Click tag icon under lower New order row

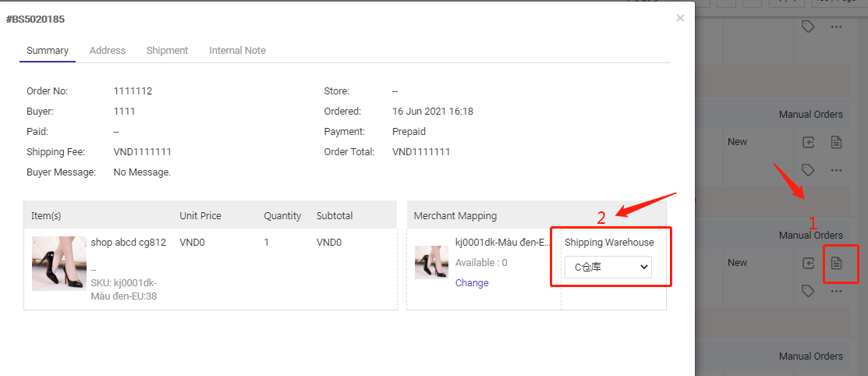808,291
